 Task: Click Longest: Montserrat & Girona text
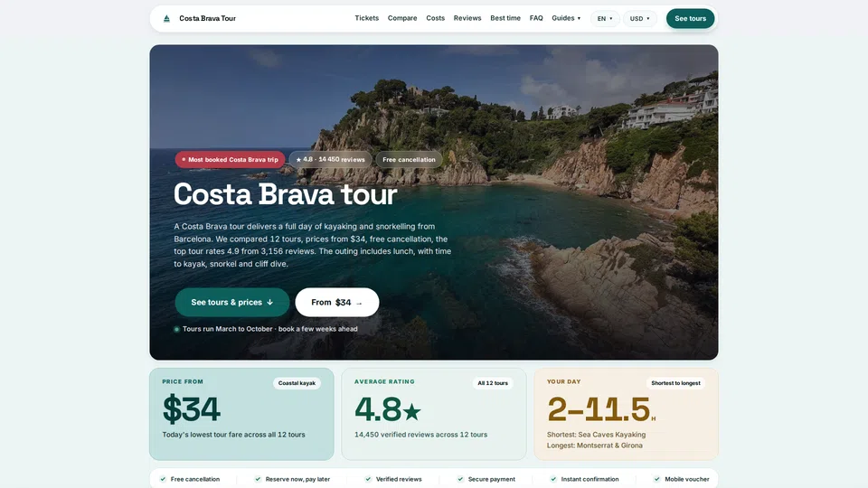pos(595,446)
